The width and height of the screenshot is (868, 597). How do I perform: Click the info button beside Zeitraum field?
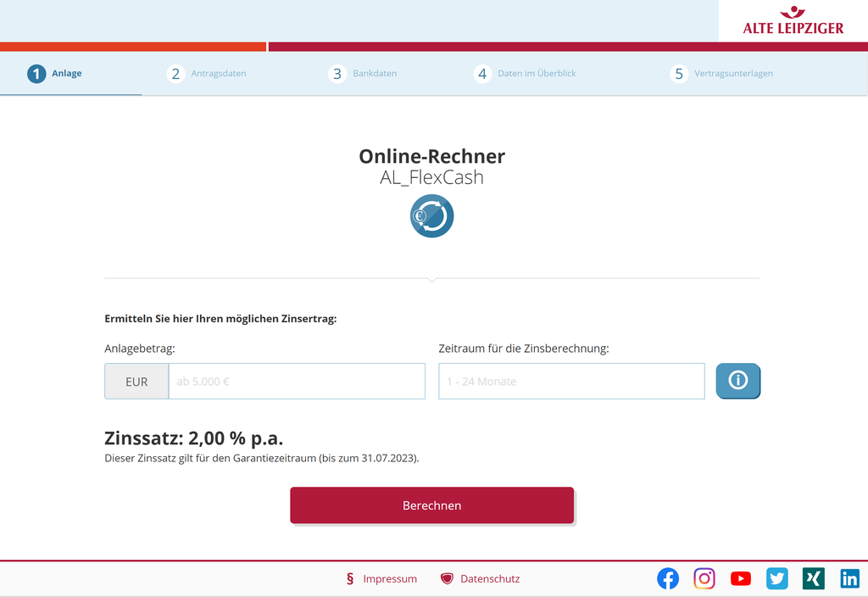[x=738, y=381]
